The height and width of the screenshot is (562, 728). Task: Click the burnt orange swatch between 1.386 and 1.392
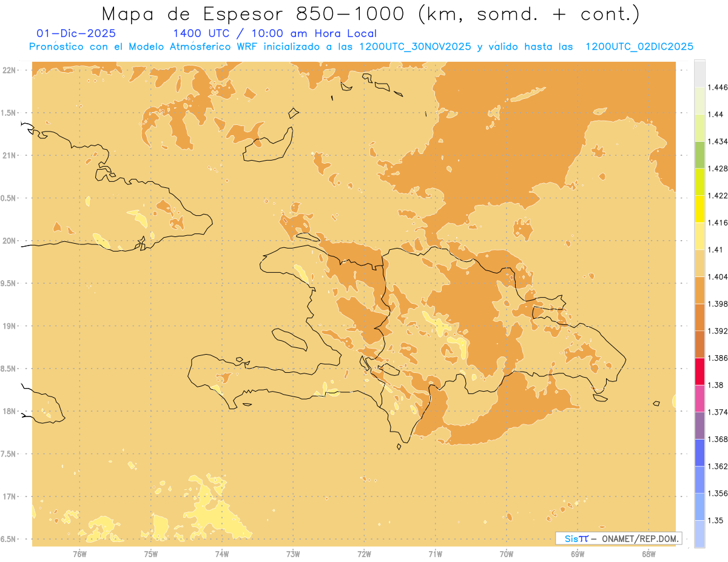[699, 344]
